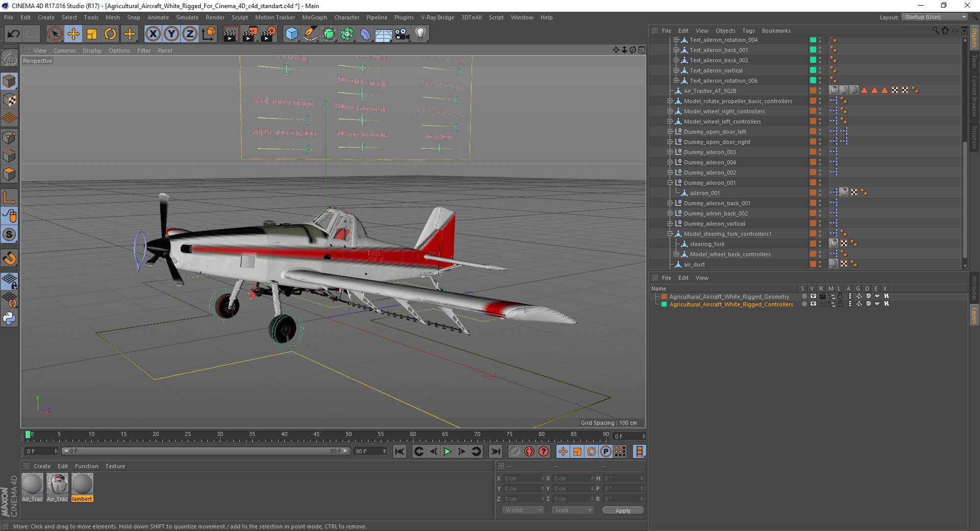980x531 pixels.
Task: Open material manager Function menu
Action: (86, 466)
